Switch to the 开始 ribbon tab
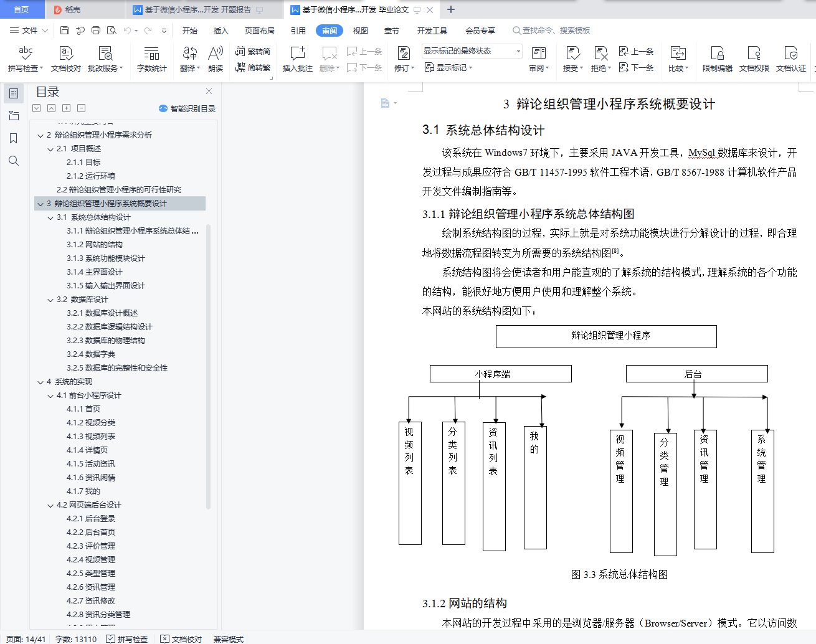816x644 pixels. (190, 31)
